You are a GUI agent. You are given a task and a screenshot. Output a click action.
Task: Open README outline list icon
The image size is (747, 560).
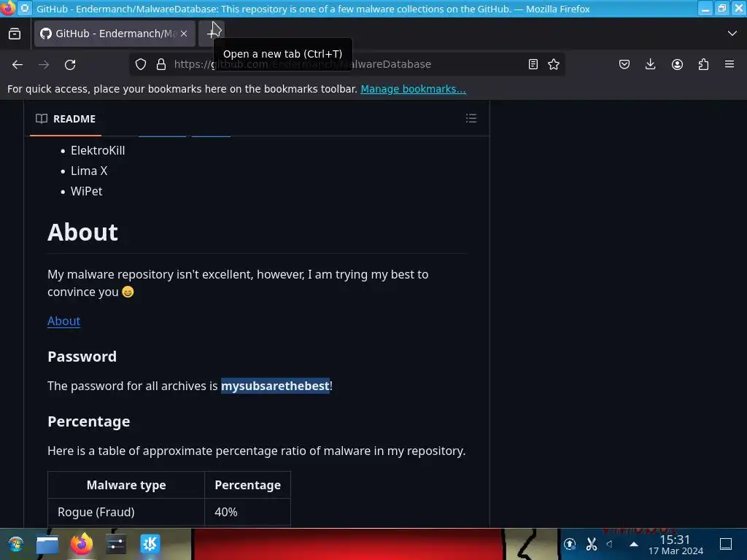[471, 118]
